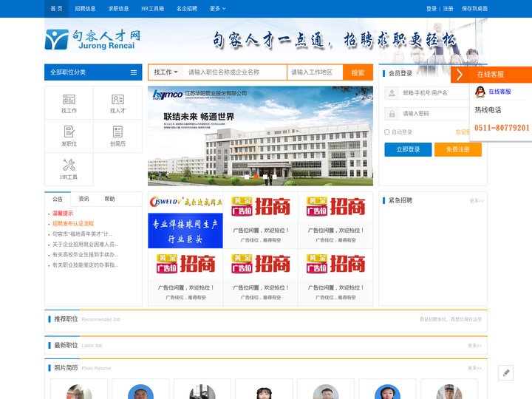
Task: Focus the 请输入密码 password field
Action: pyautogui.click(x=434, y=114)
